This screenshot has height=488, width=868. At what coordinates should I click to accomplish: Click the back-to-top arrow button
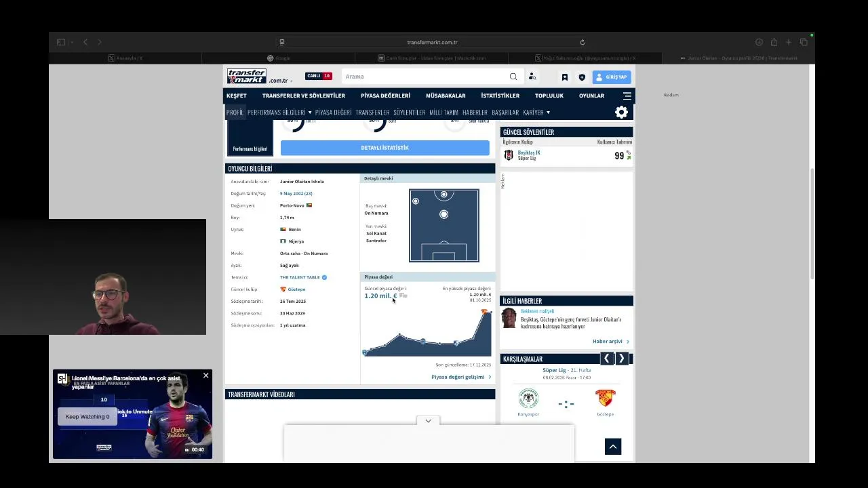(x=613, y=447)
